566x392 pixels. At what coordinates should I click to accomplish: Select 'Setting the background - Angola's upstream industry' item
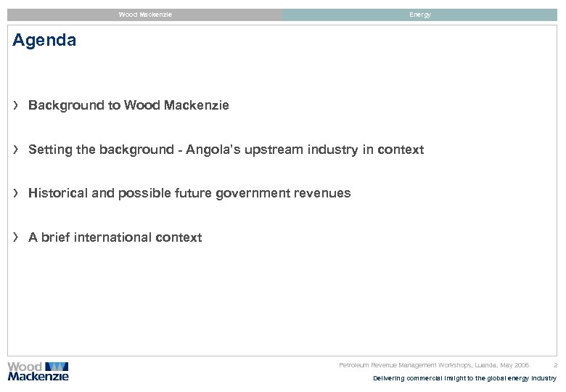[x=226, y=150]
